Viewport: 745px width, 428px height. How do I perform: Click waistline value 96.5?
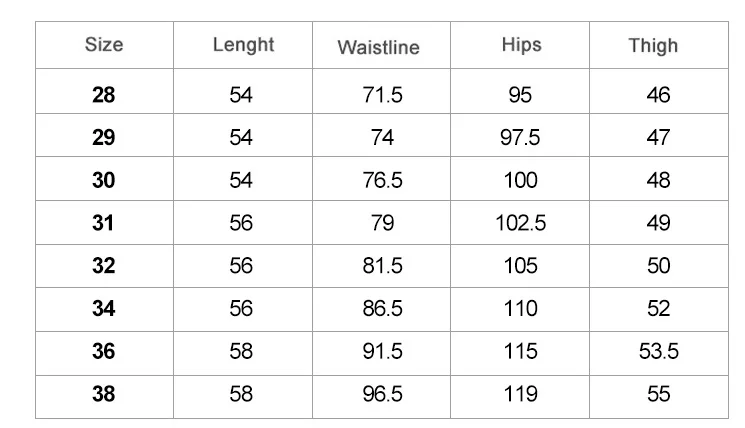(x=382, y=395)
